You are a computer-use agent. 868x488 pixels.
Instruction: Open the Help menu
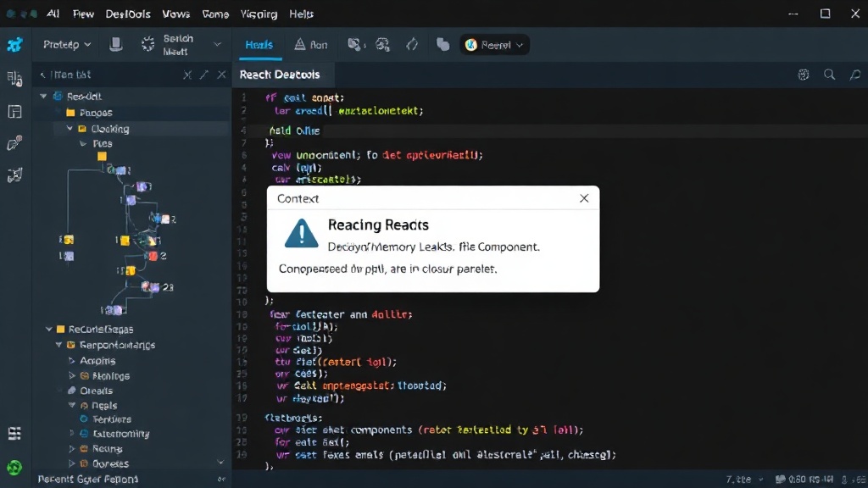coord(301,14)
